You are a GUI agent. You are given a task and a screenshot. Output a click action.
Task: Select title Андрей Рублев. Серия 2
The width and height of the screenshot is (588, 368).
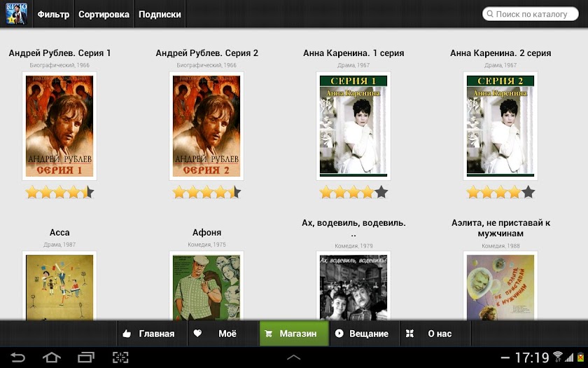(x=207, y=53)
